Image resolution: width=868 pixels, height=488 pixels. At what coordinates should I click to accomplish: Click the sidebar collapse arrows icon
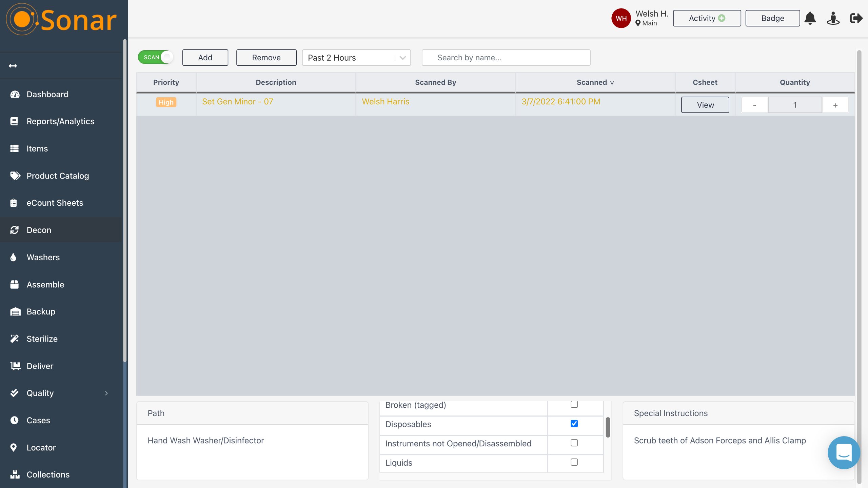pos(13,66)
